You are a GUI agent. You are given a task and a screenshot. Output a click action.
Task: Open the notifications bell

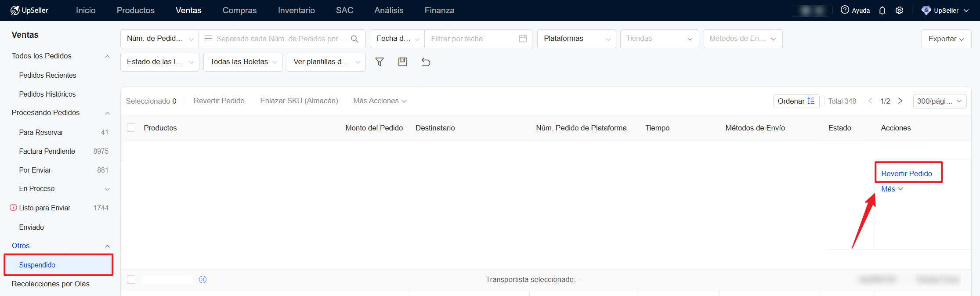[882, 10]
